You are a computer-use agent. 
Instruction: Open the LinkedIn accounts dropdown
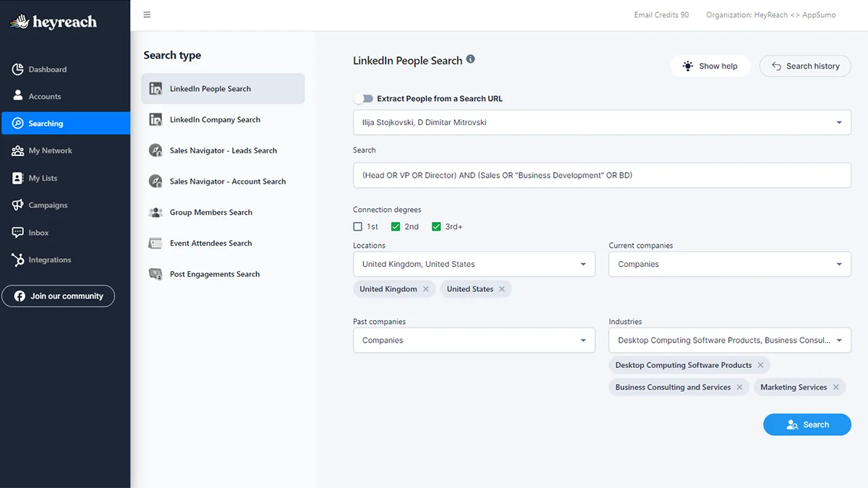point(602,122)
